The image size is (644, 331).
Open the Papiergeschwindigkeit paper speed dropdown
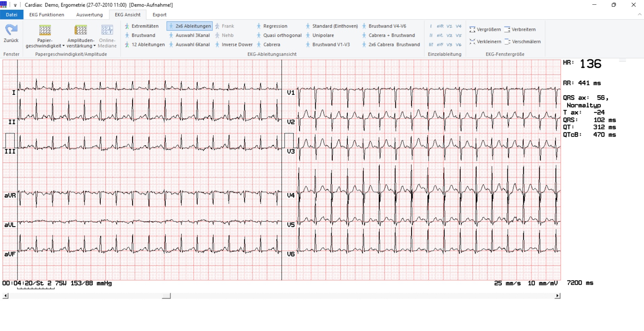(x=45, y=36)
